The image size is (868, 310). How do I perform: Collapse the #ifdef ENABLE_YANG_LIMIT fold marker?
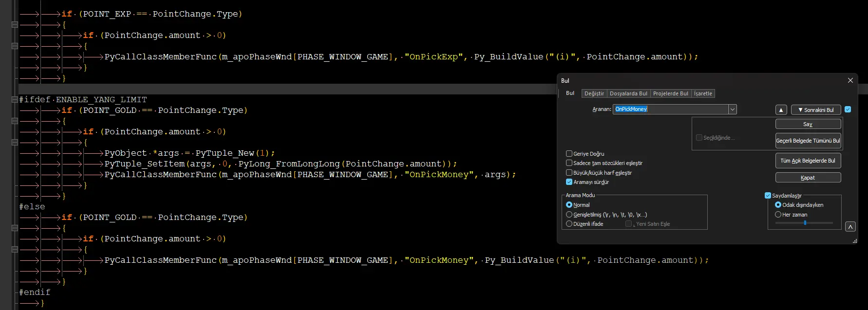click(15, 99)
